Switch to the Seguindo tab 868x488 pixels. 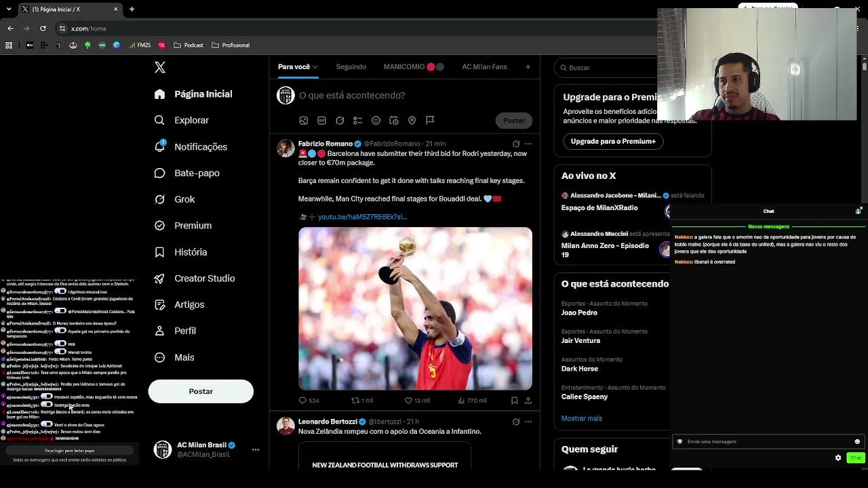(x=351, y=66)
